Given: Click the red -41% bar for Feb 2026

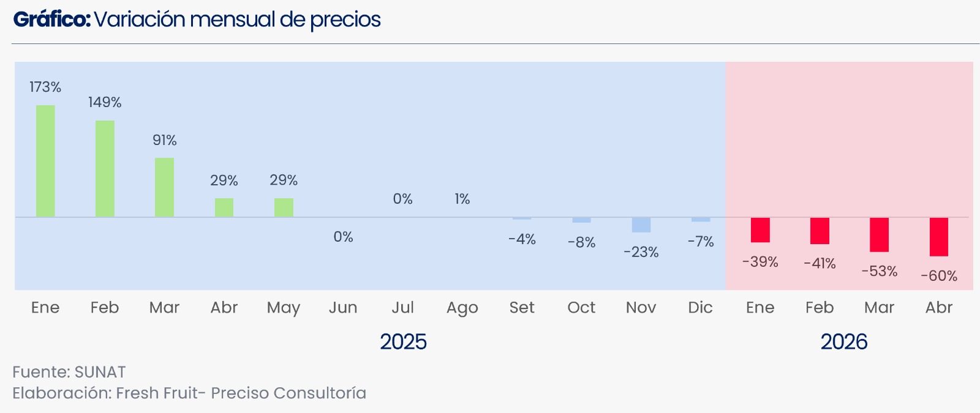Looking at the screenshot, I should (820, 231).
